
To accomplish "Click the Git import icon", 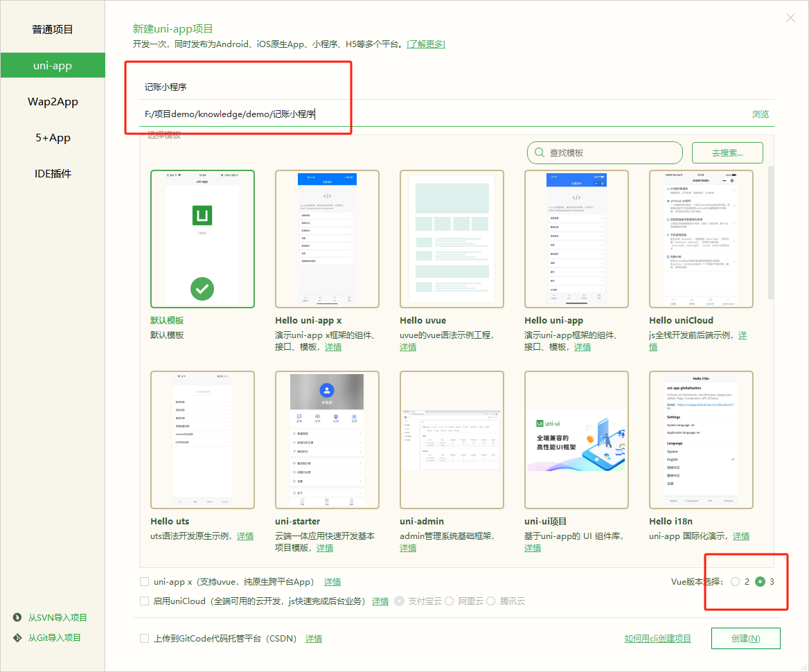I will click(17, 638).
